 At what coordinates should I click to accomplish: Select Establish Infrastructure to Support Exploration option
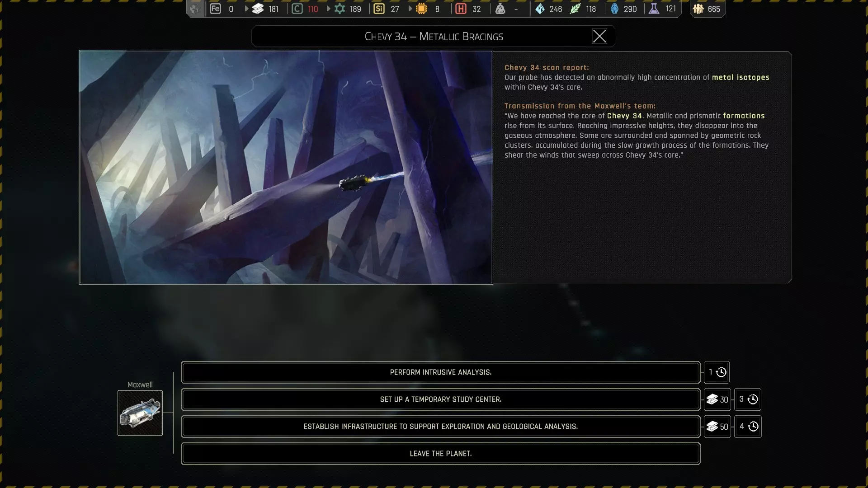point(440,427)
